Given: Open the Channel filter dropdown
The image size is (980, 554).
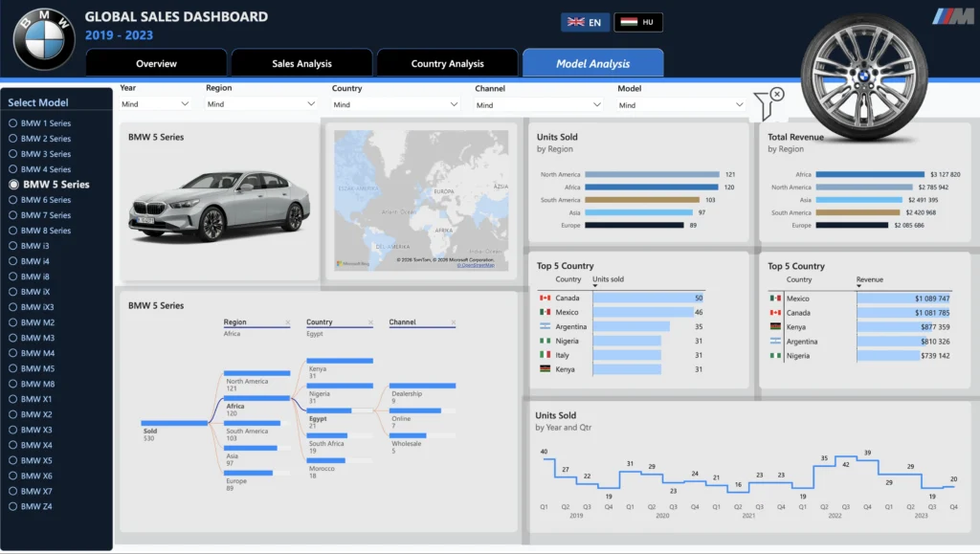Looking at the screenshot, I should [538, 105].
